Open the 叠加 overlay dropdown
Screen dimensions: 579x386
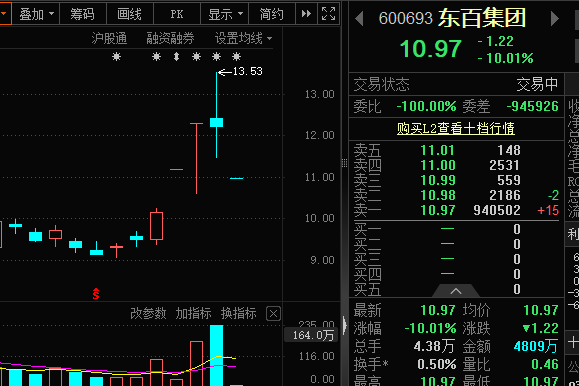pyautogui.click(x=36, y=14)
